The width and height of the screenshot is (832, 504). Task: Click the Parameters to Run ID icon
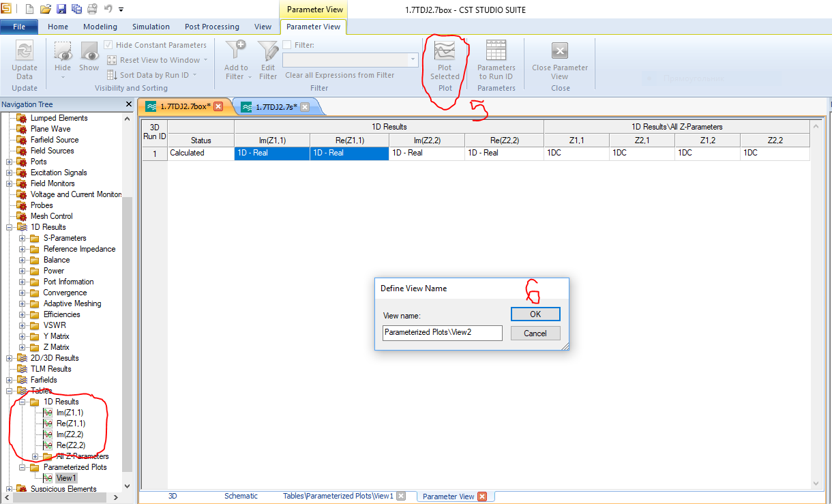(x=496, y=51)
